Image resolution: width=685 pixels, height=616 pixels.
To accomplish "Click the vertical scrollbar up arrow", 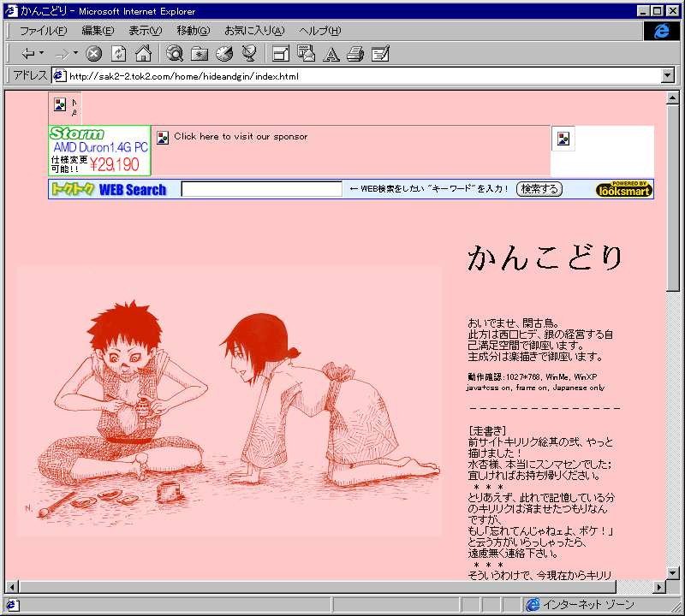I will (673, 98).
